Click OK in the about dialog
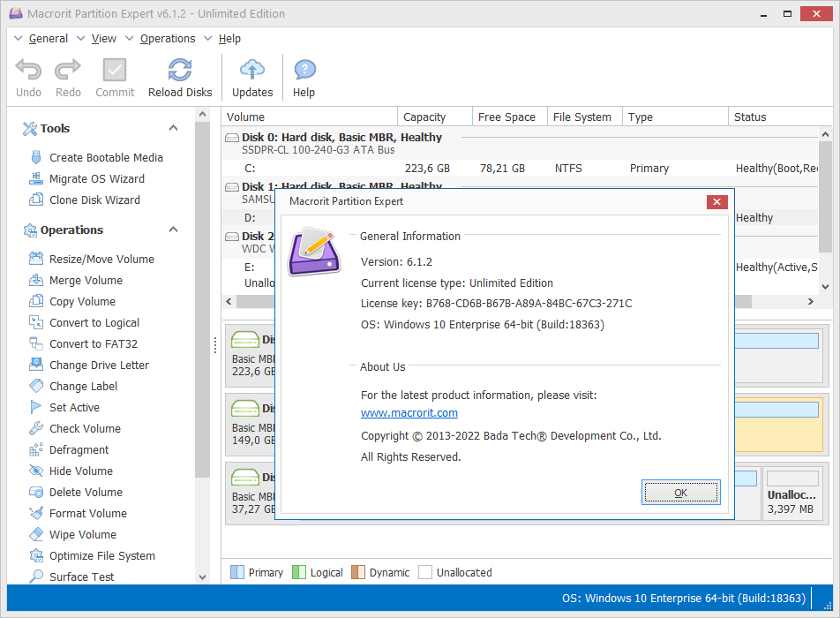The image size is (840, 618). [x=681, y=493]
